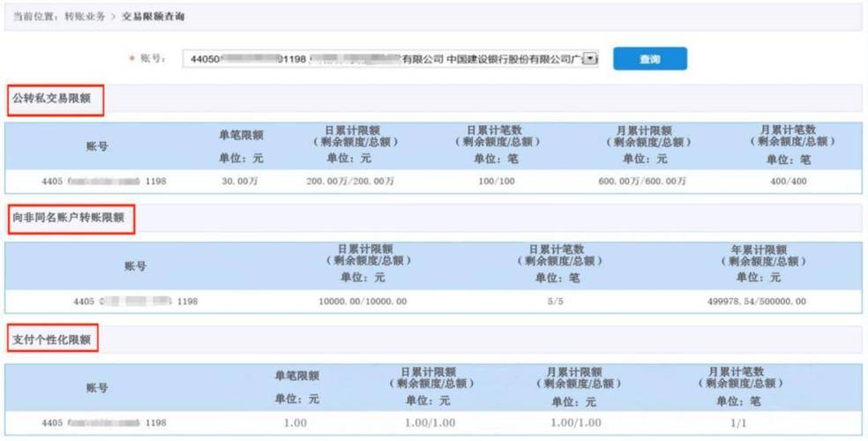The image size is (868, 441).
Task: Select the 1.00 single limit cell
Action: (x=295, y=423)
